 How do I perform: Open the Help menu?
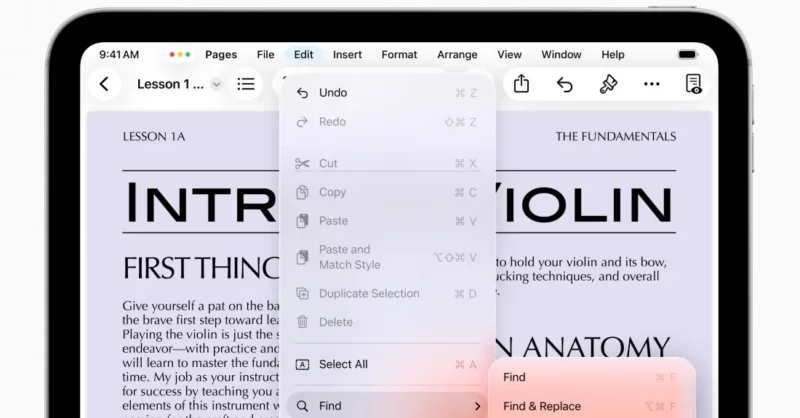click(613, 55)
